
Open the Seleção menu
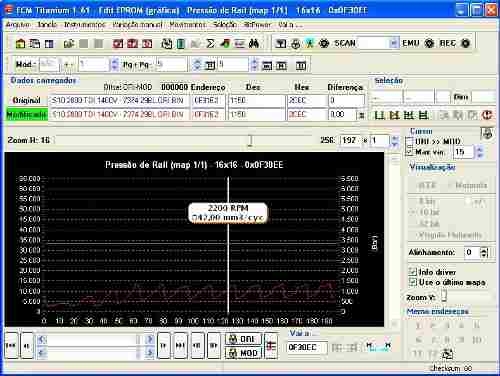tap(225, 25)
